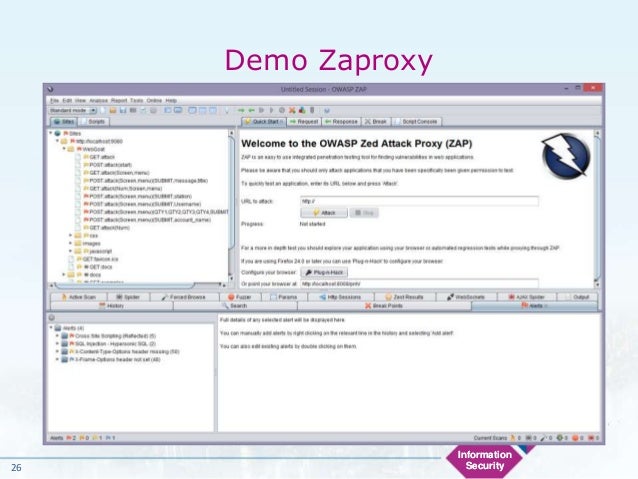Open the Online menu
Image resolution: width=638 pixels, height=479 pixels.
[154, 101]
